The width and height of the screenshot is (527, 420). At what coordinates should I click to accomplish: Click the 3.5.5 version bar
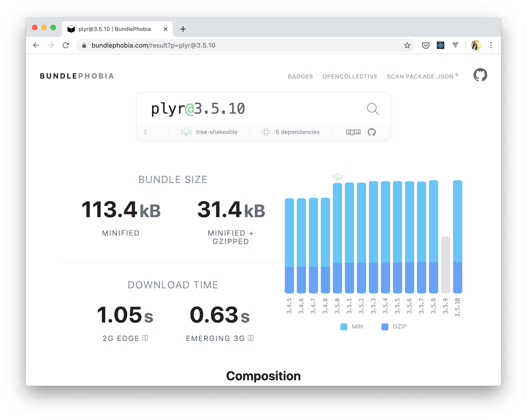pos(398,237)
